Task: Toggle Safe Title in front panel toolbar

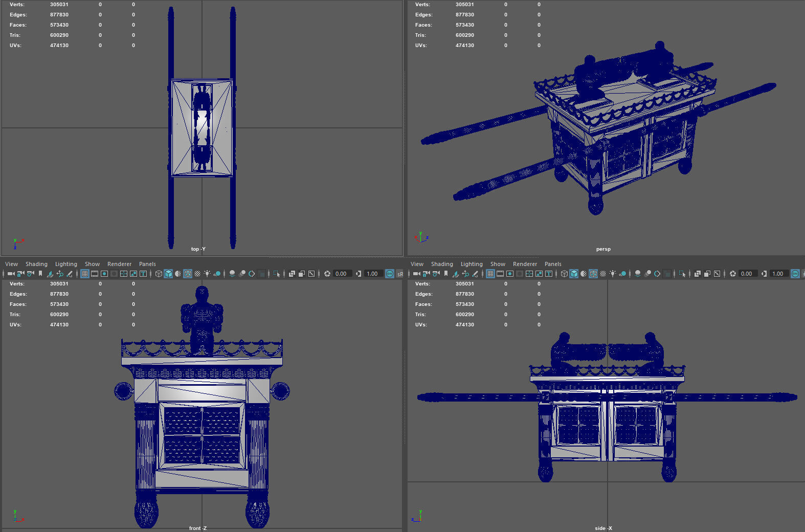Action: 143,274
